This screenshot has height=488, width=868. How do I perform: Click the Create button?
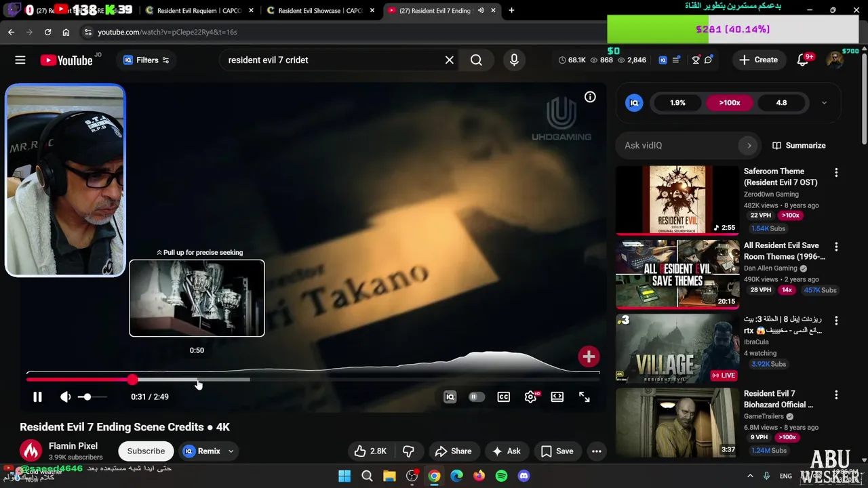coord(759,60)
